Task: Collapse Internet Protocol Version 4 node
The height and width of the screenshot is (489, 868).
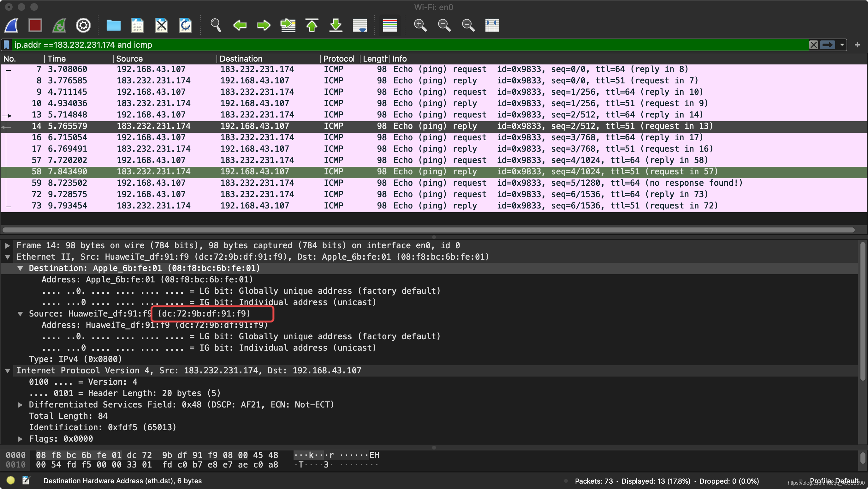Action: [7, 371]
